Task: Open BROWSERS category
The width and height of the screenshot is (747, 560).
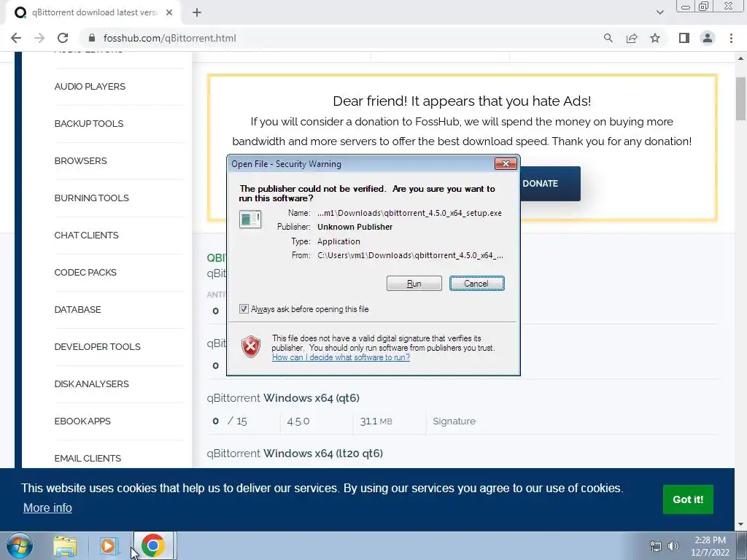Action: pos(80,161)
